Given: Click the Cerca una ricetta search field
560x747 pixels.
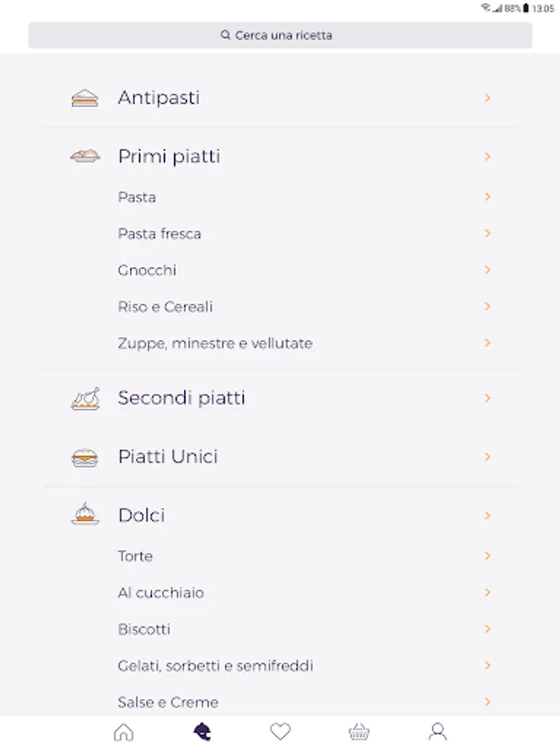Looking at the screenshot, I should pos(280,35).
